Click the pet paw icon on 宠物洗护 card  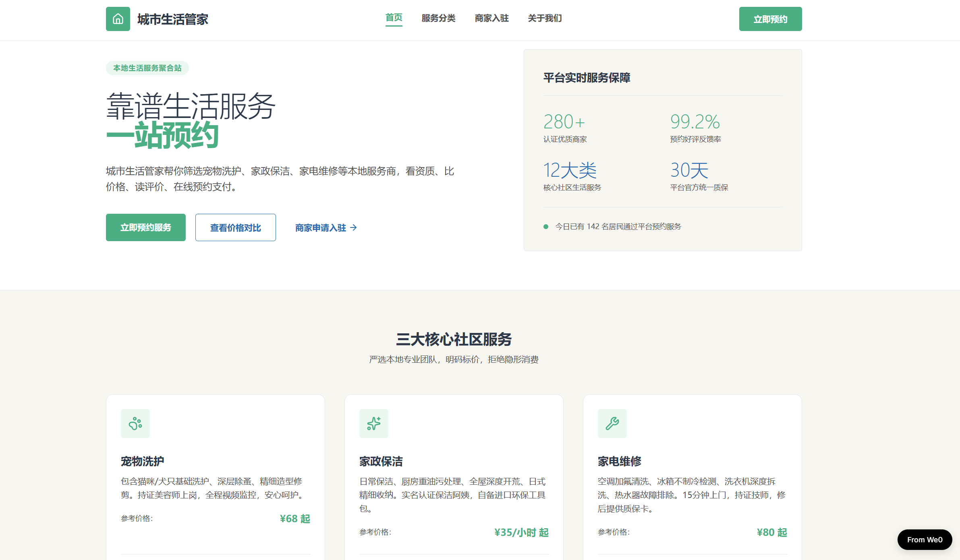point(135,424)
